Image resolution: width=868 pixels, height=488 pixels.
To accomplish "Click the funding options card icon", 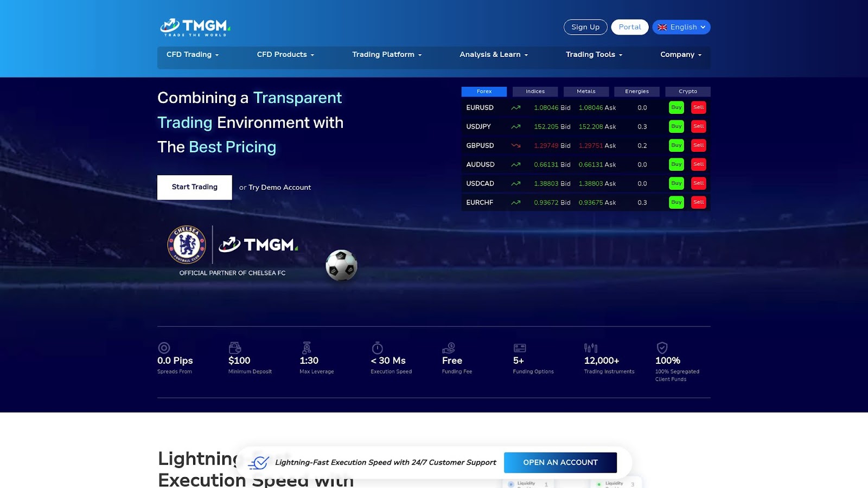I will [x=520, y=348].
